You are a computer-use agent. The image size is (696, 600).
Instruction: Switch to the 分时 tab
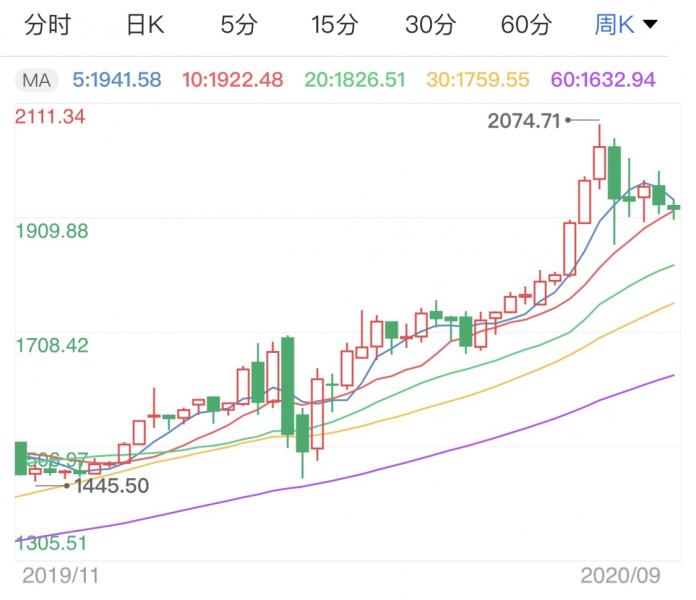click(46, 26)
